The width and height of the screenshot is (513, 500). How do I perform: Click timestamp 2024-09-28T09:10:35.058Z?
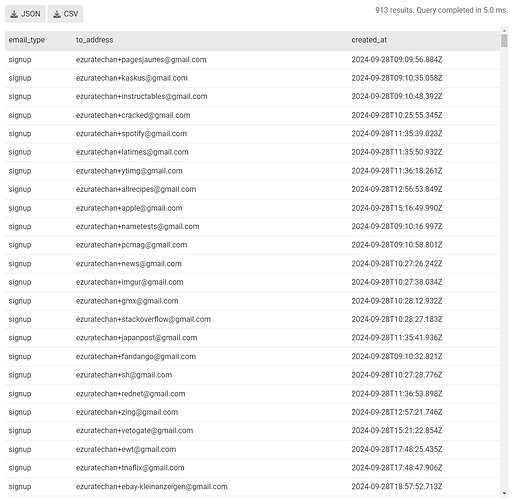point(397,78)
